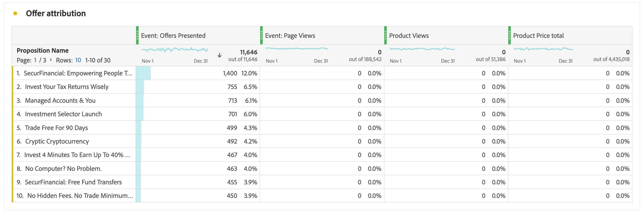Select page number 1 link
The width and height of the screenshot is (644, 213).
pyautogui.click(x=35, y=60)
